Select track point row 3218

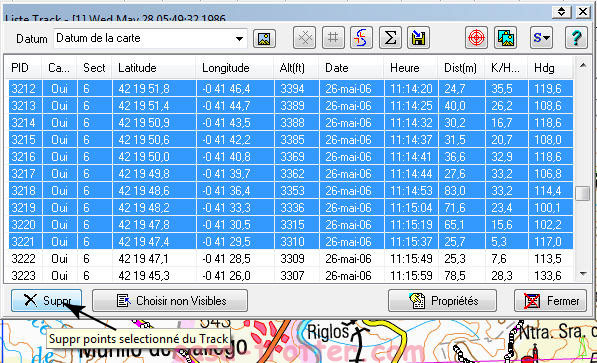tap(291, 190)
